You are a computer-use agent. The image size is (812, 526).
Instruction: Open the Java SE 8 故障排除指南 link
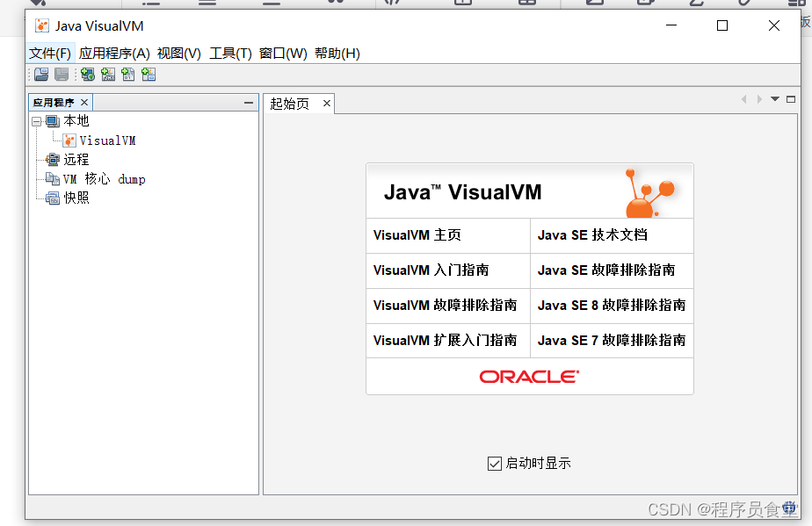click(613, 306)
